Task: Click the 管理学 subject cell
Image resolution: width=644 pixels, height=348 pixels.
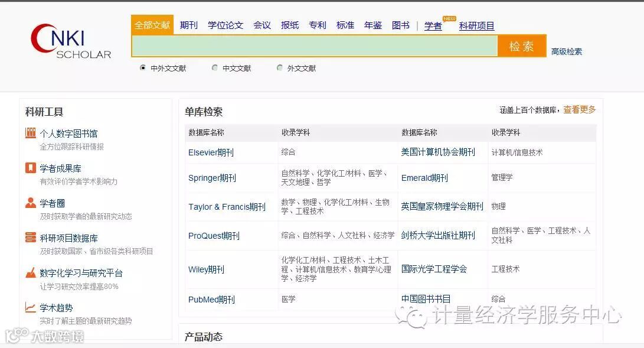Action: point(502,177)
